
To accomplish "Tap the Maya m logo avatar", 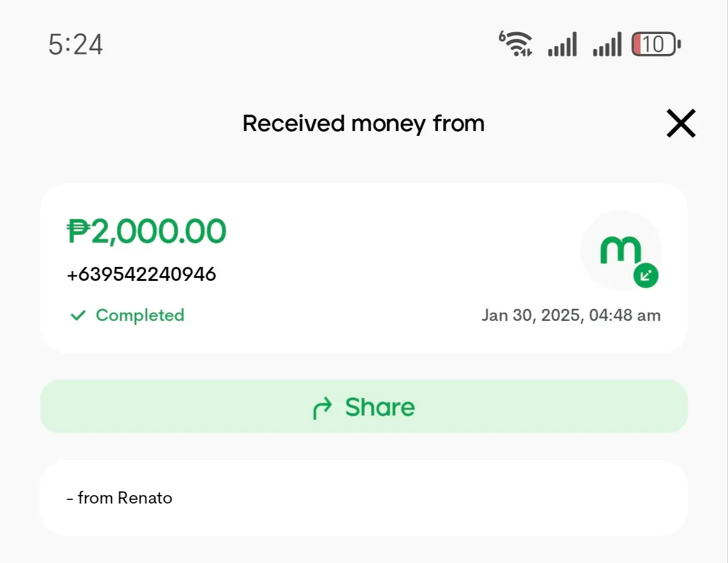I will (x=621, y=250).
